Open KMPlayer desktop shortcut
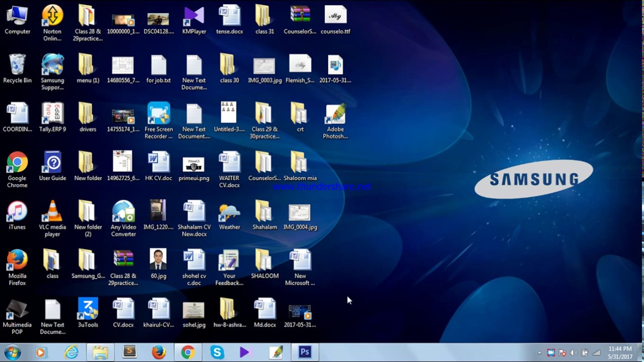Screen dimensions: 644x362 click(x=194, y=20)
